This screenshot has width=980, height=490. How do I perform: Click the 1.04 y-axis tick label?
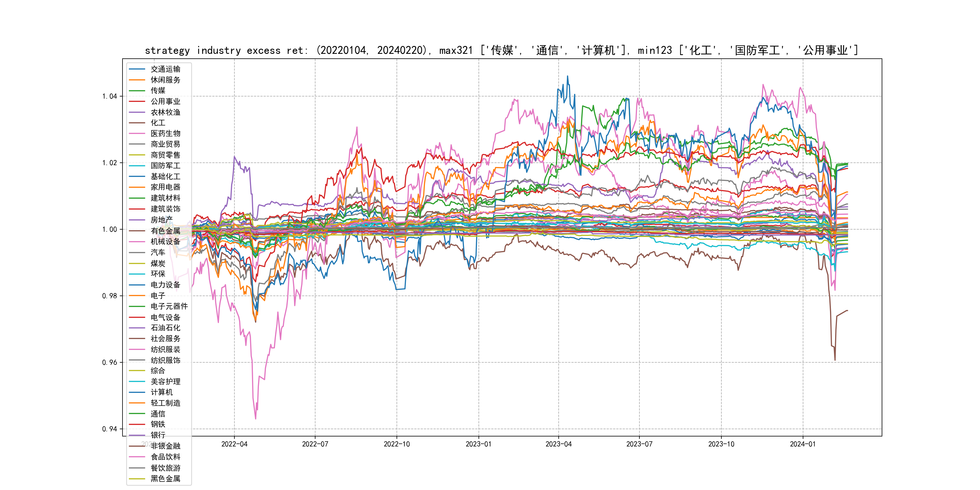(109, 96)
